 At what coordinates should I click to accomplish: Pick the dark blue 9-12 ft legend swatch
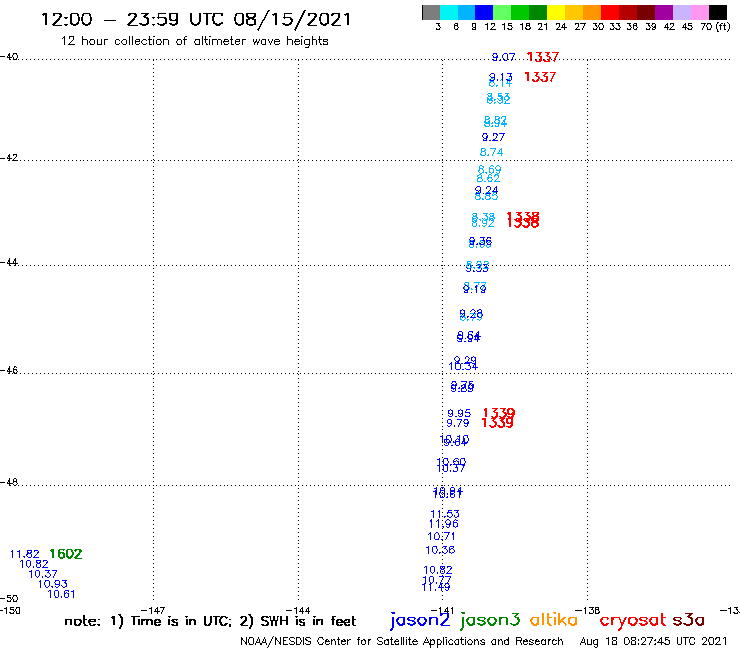pos(484,12)
